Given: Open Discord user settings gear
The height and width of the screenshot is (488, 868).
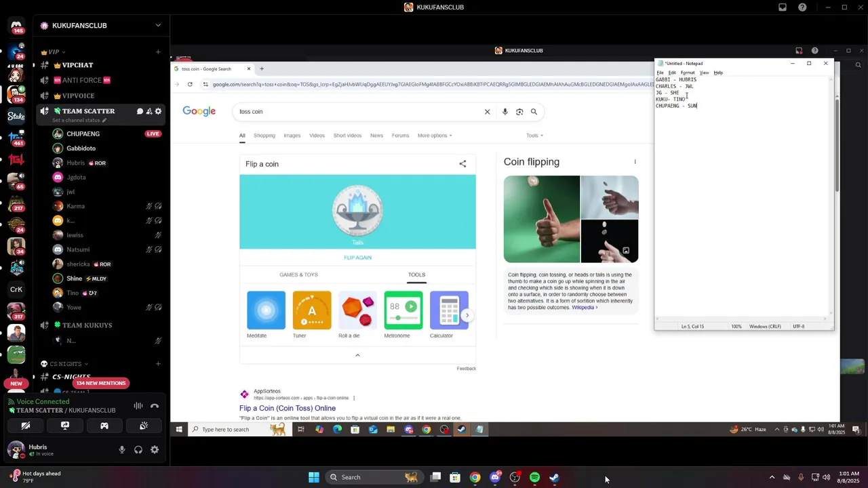Looking at the screenshot, I should point(155,449).
